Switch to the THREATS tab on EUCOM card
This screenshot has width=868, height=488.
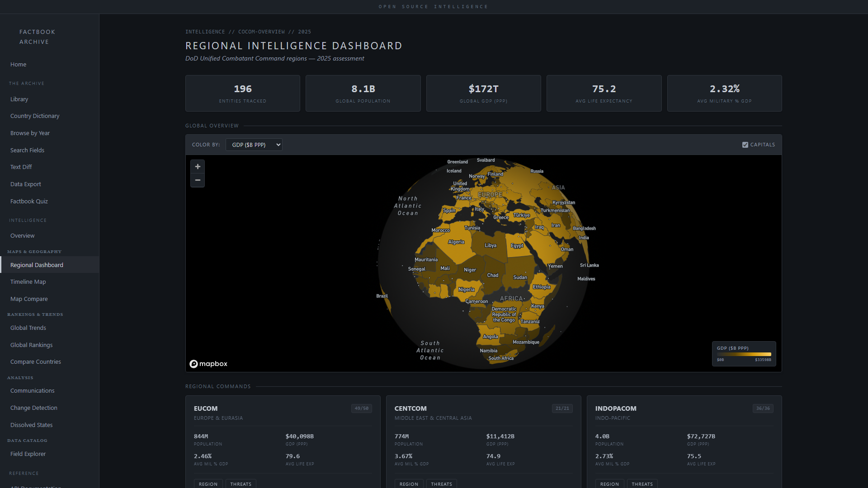(241, 483)
